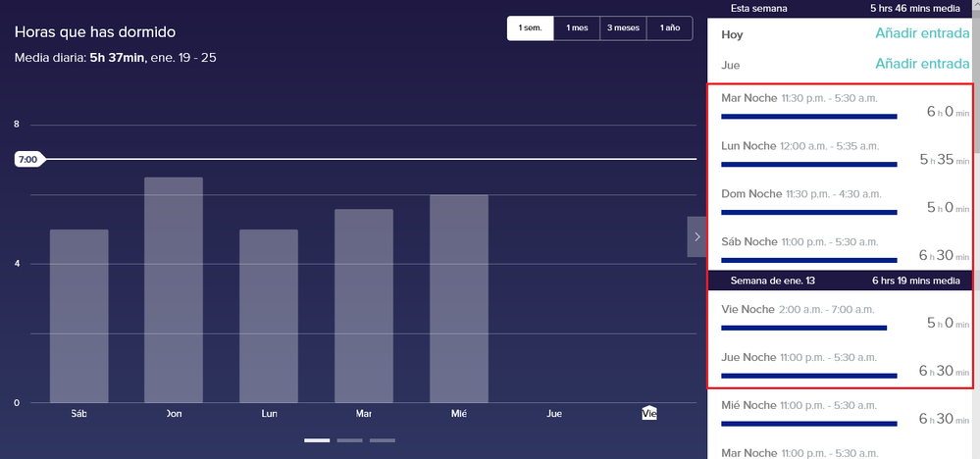Click the Horas que has dormido title

(95, 31)
